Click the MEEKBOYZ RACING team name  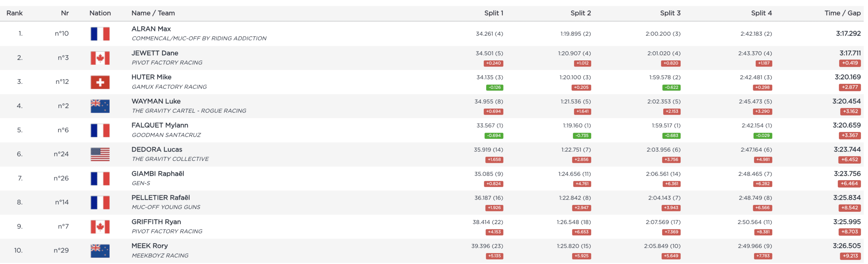coord(160,256)
